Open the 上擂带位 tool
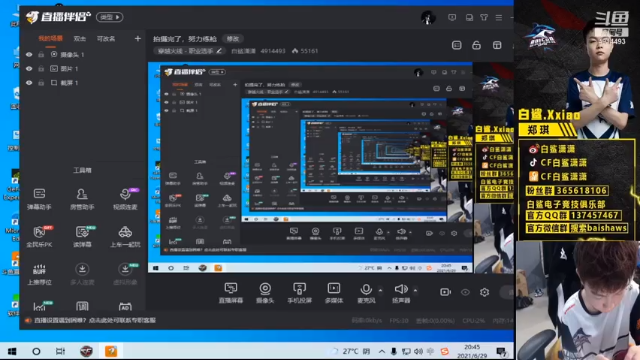Image resolution: width=640 pixels, height=360 pixels. 39,274
